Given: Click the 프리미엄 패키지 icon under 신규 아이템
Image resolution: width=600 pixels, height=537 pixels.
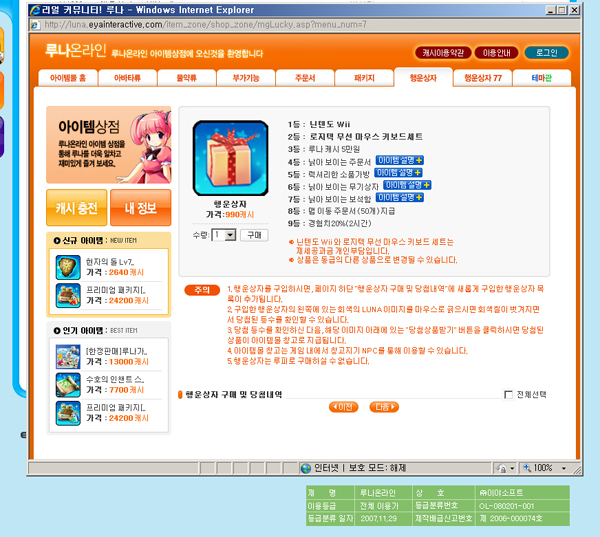Looking at the screenshot, I should (x=68, y=295).
